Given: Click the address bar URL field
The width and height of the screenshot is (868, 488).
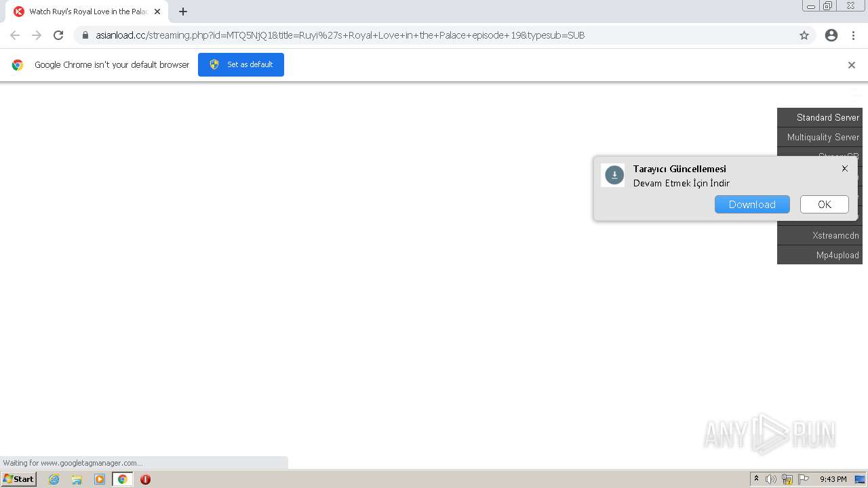Looking at the screenshot, I should [444, 35].
